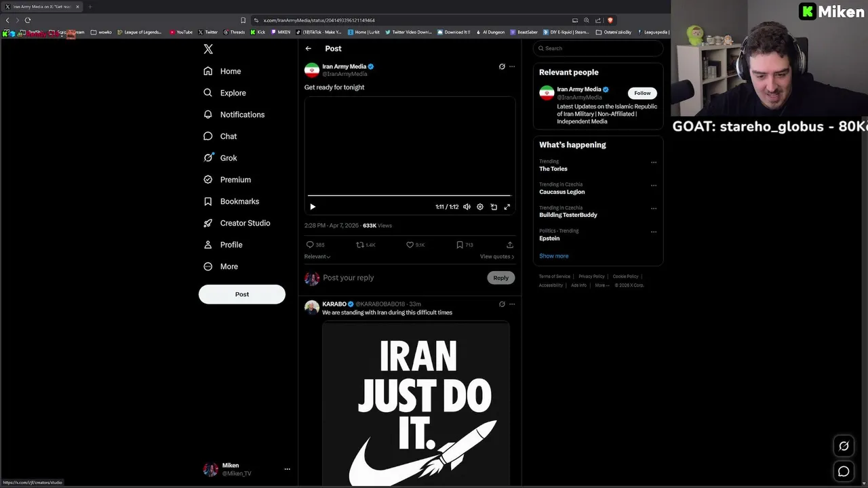
Task: Open Privacy Policy footer link
Action: tap(591, 277)
